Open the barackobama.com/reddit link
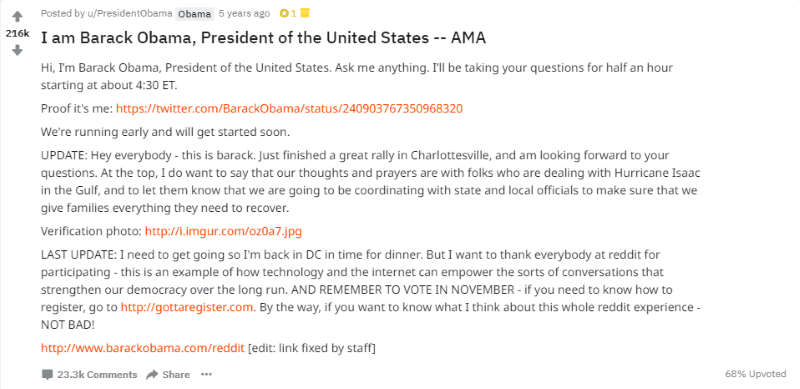800x389 pixels. tap(143, 348)
